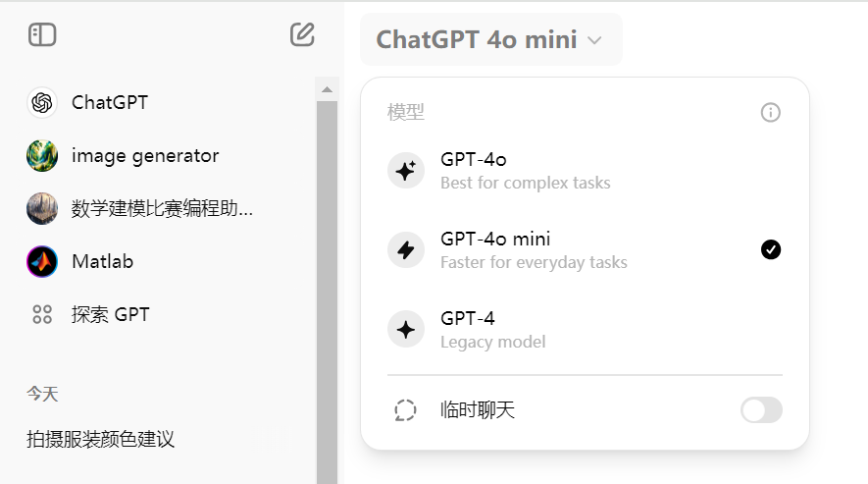The height and width of the screenshot is (484, 868).
Task: Click the sidebar vertical scrollbar thumb
Action: pos(328,293)
